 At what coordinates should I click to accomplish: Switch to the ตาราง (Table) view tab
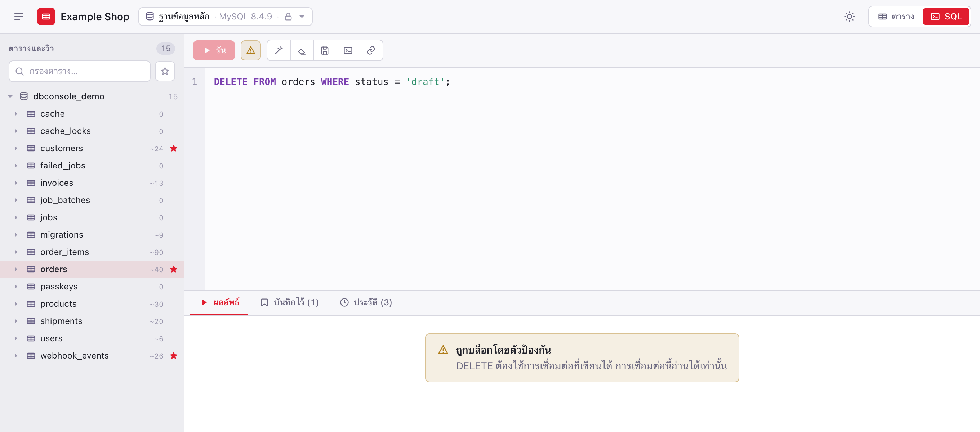tap(896, 17)
